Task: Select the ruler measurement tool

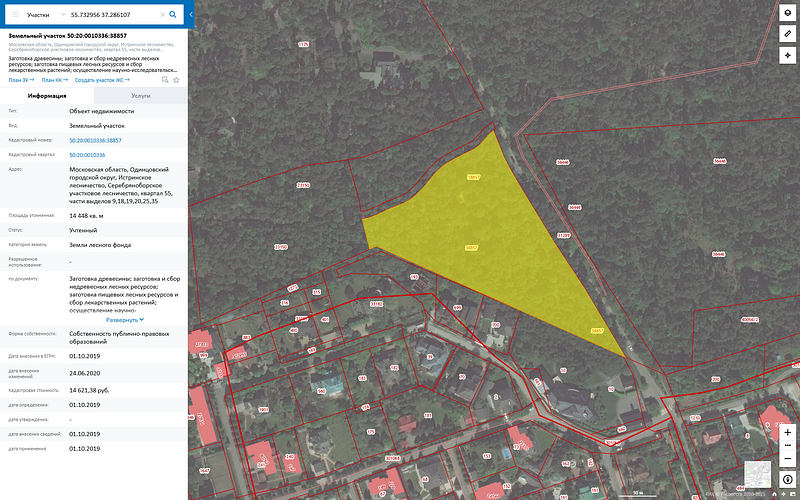Action: 787,33
